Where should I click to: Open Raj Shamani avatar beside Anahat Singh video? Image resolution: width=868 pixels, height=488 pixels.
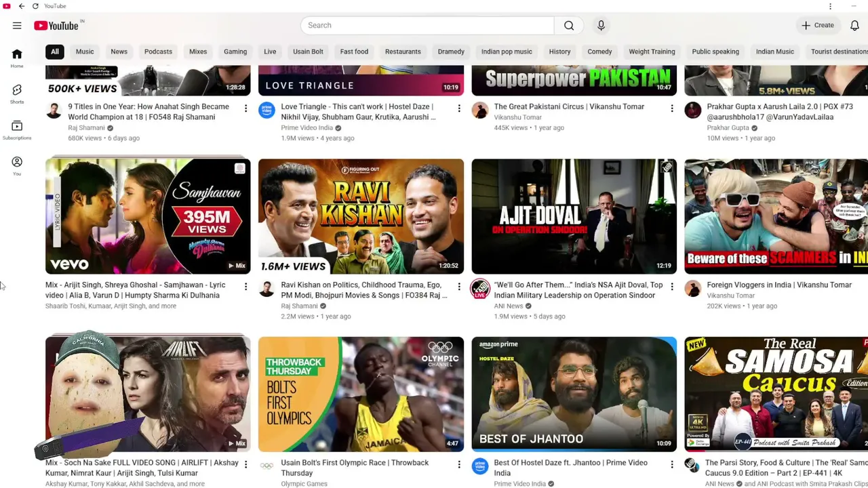click(54, 110)
